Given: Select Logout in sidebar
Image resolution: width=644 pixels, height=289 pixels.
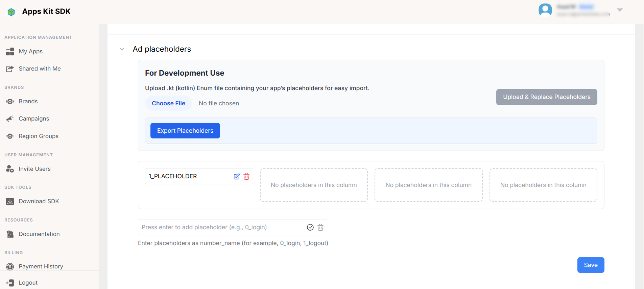Looking at the screenshot, I should tap(28, 283).
